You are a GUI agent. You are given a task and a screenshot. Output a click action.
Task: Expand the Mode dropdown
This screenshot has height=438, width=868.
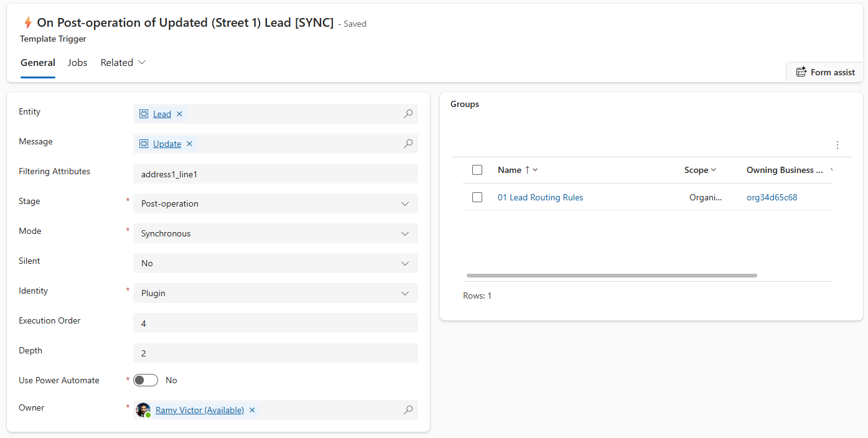(275, 233)
